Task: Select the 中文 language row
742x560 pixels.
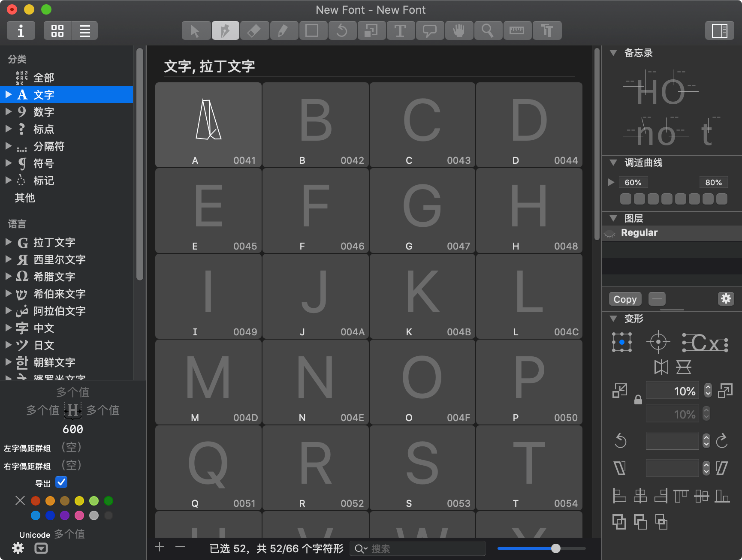Action: pyautogui.click(x=66, y=328)
